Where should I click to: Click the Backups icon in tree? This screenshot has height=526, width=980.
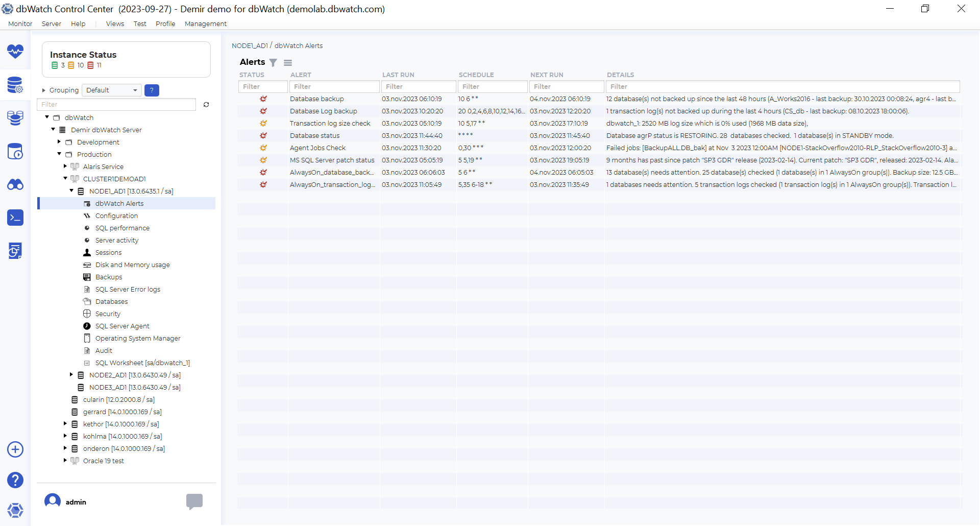coord(87,277)
